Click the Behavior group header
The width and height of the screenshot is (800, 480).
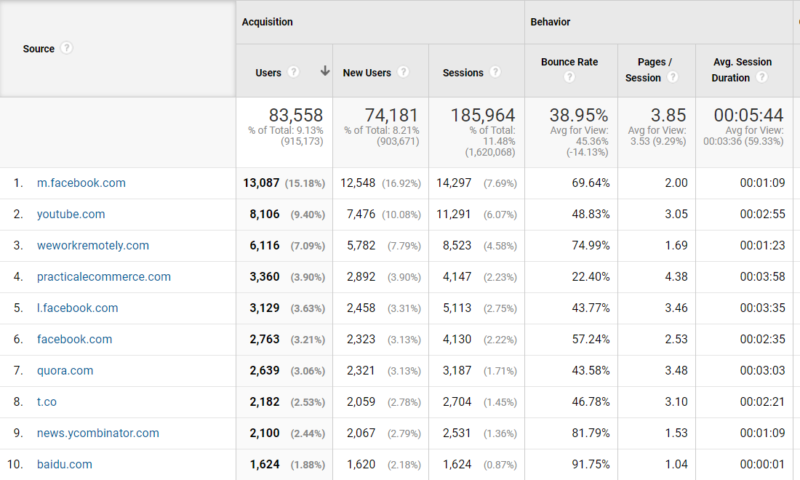(550, 22)
